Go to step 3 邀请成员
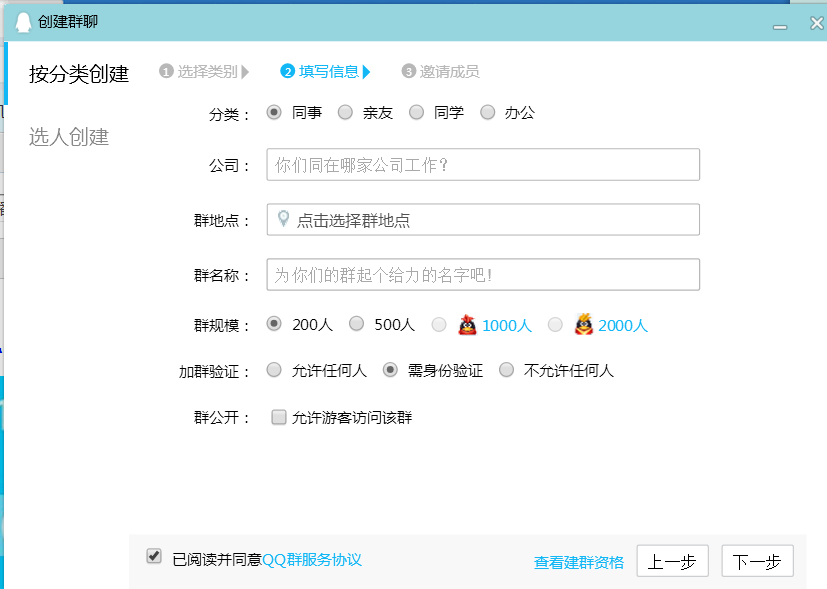The height and width of the screenshot is (589, 827). 440,71
